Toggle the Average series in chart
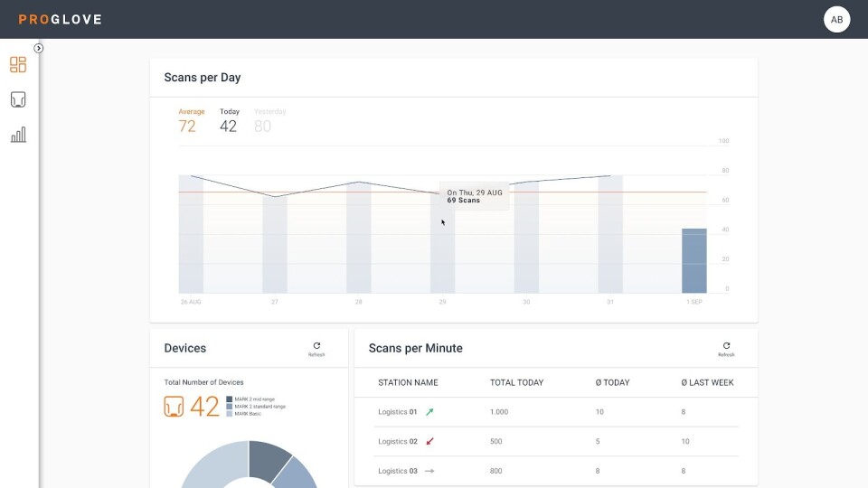This screenshot has height=488, width=868. coord(191,120)
